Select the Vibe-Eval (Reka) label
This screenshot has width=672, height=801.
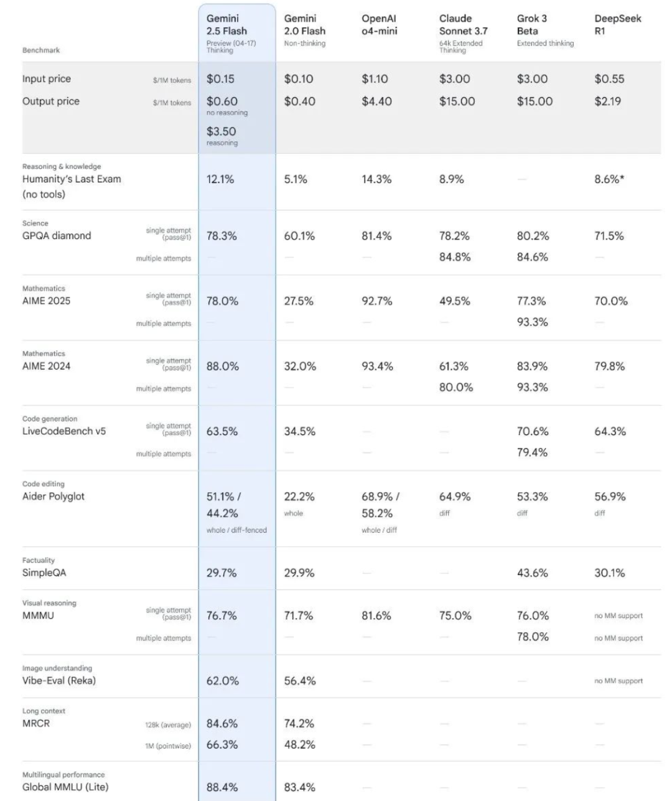tap(59, 681)
